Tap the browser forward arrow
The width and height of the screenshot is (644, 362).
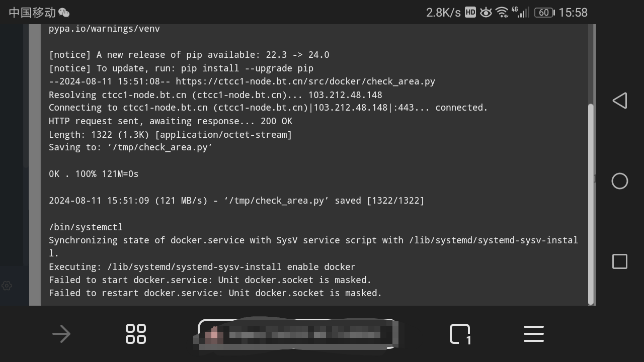point(61,334)
